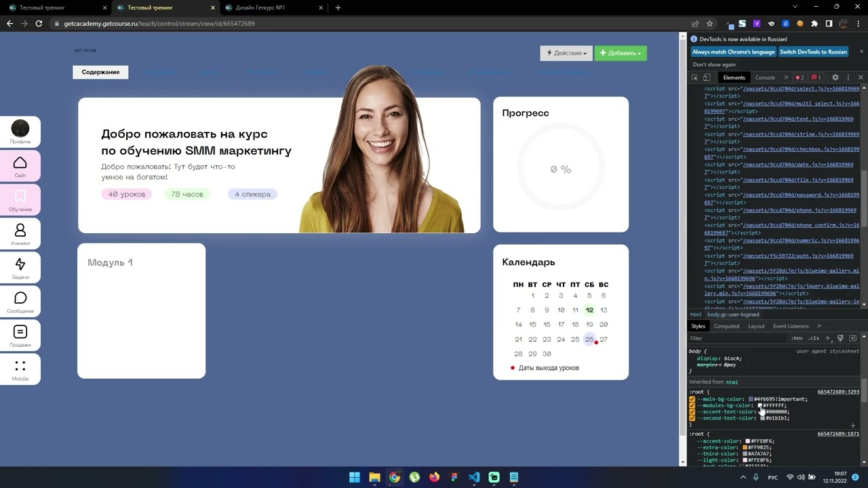The height and width of the screenshot is (488, 868).
Task: Open Chrome three-dot menu
Action: 858,24
